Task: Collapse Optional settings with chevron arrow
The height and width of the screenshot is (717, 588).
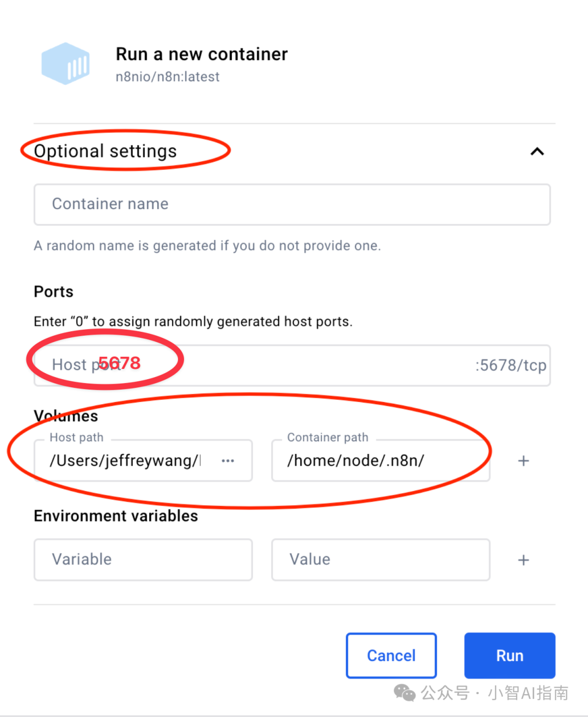Action: (537, 151)
